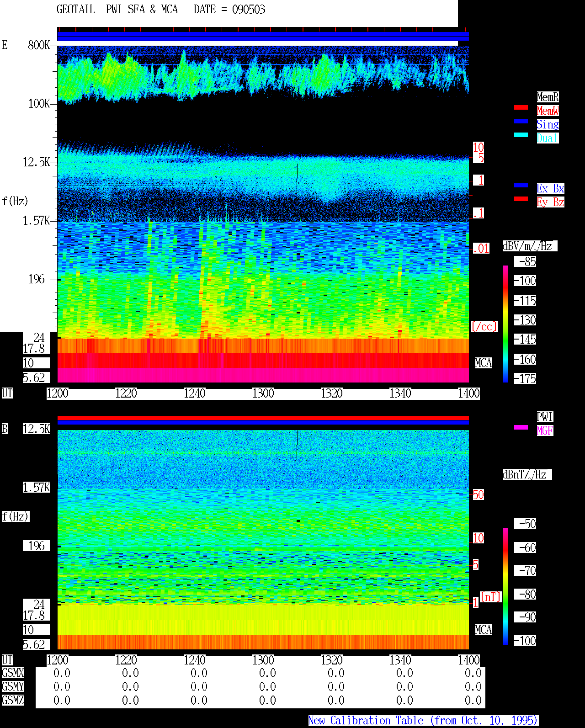Click the red [nT] axis label
This screenshot has width=585, height=728.
[491, 597]
